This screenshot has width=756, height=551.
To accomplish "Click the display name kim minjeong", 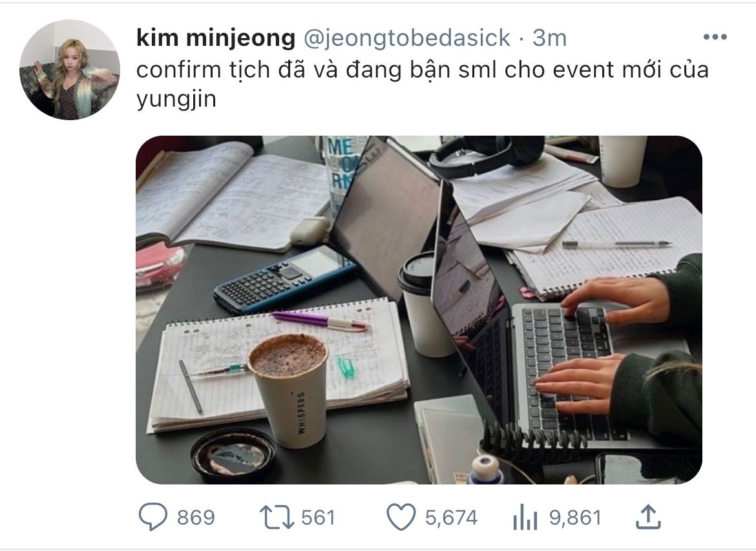I will [216, 37].
